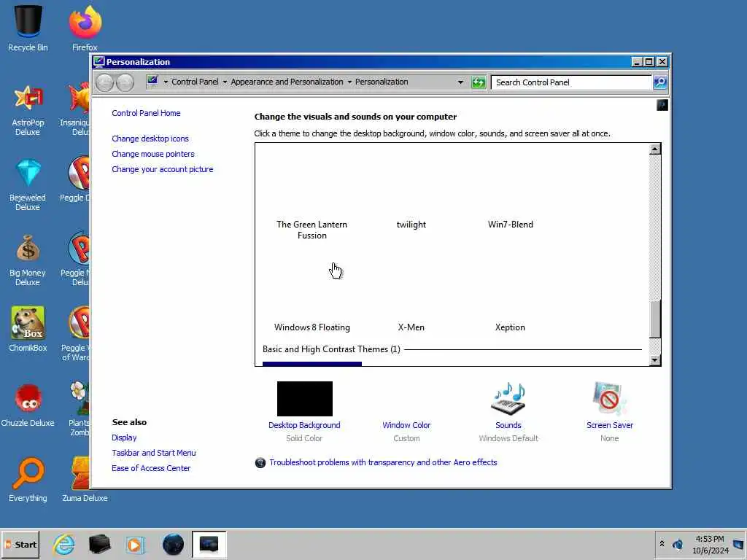Select the X-Men theme
The height and width of the screenshot is (560, 747).
[x=411, y=327]
